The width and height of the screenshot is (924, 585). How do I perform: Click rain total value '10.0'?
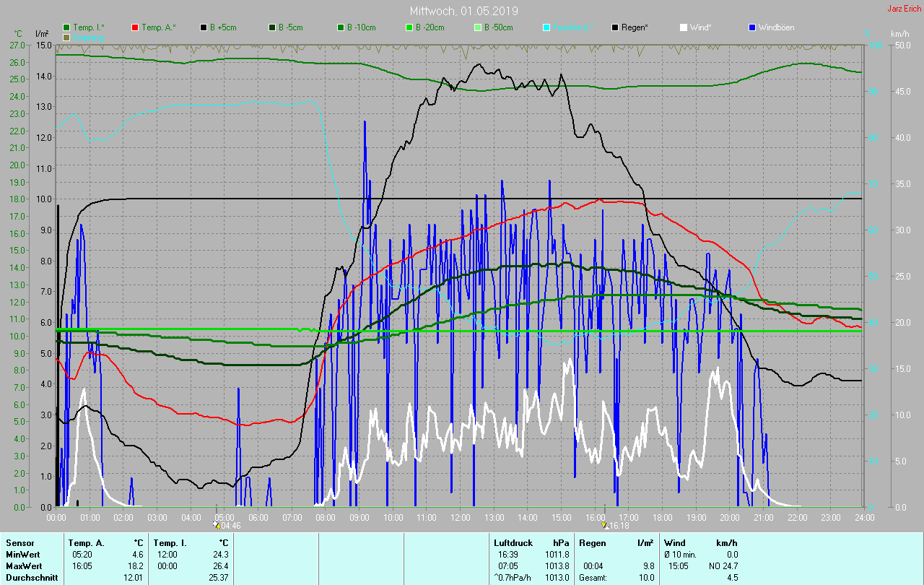pos(645,578)
